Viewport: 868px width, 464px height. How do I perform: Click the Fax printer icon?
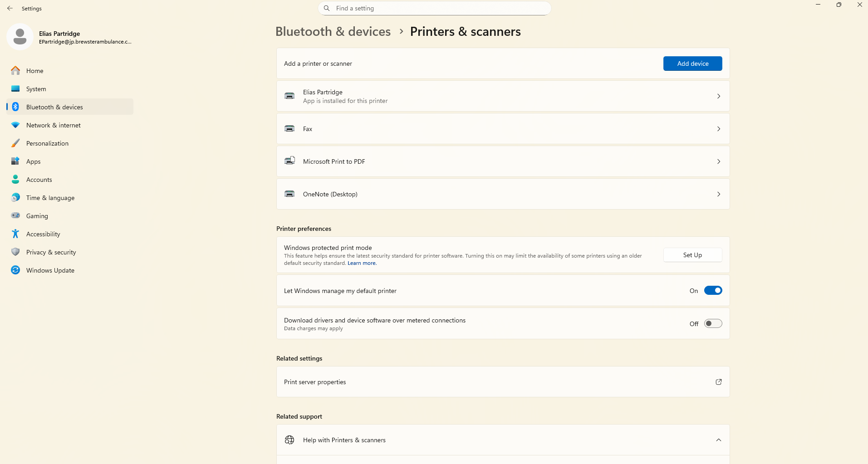[x=289, y=129]
